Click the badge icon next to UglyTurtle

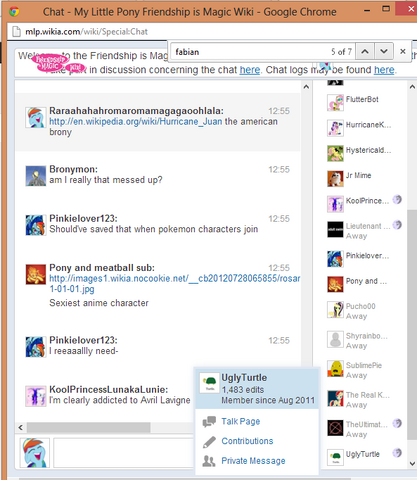397,453
